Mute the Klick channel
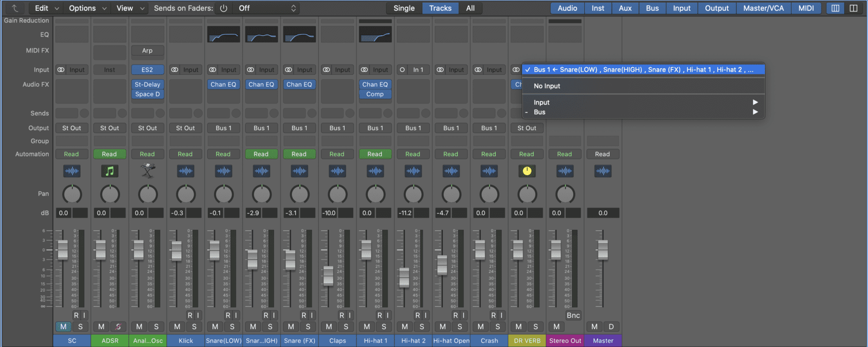 click(177, 327)
